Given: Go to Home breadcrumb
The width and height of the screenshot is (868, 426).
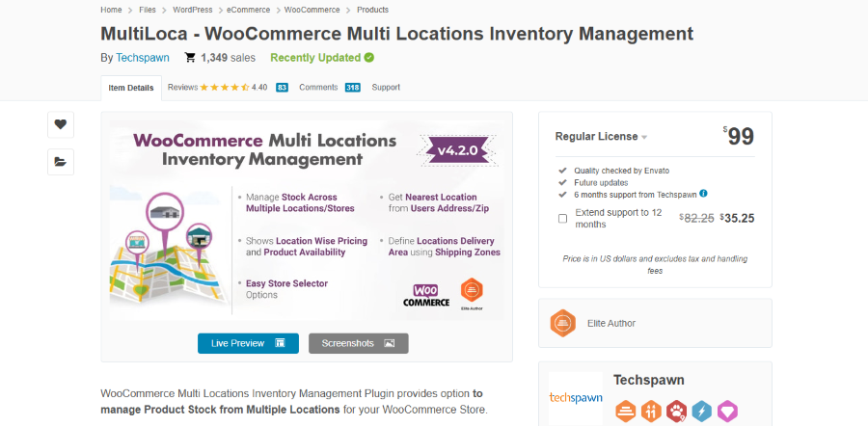Looking at the screenshot, I should 111,10.
